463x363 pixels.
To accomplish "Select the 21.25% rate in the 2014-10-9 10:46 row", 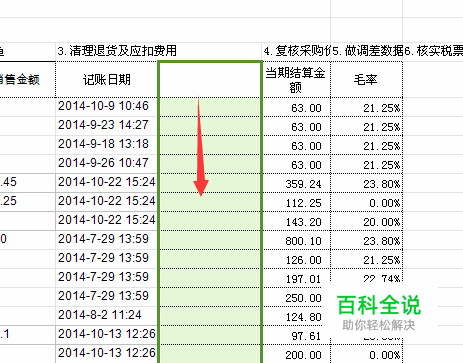I will 367,107.
